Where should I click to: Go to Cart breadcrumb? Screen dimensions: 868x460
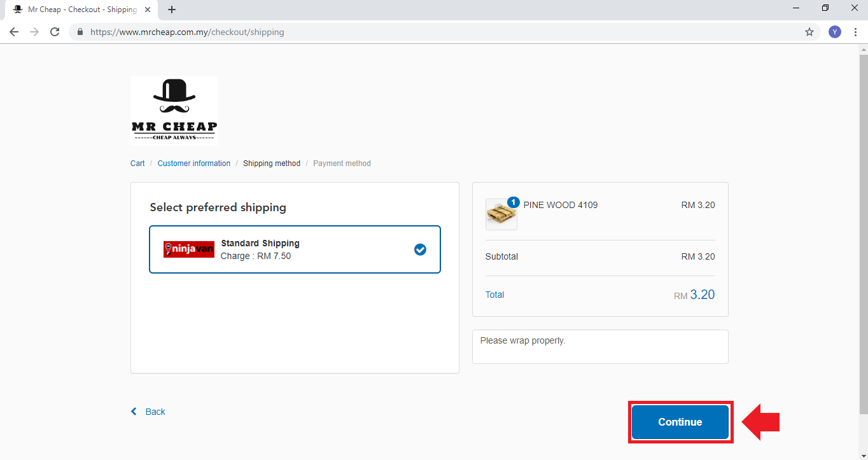pyautogui.click(x=137, y=164)
